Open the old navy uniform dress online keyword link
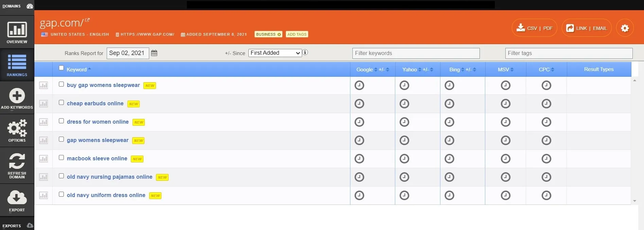The height and width of the screenshot is (230, 644). (106, 195)
